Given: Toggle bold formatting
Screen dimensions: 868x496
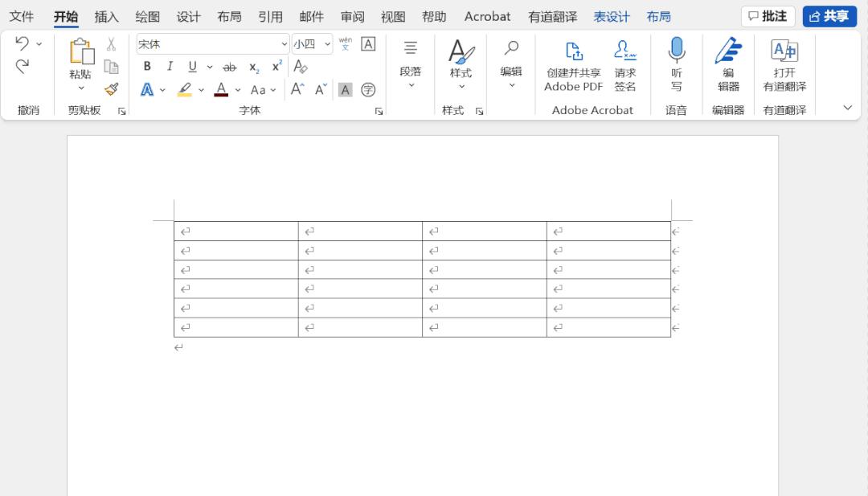Looking at the screenshot, I should click(x=147, y=67).
